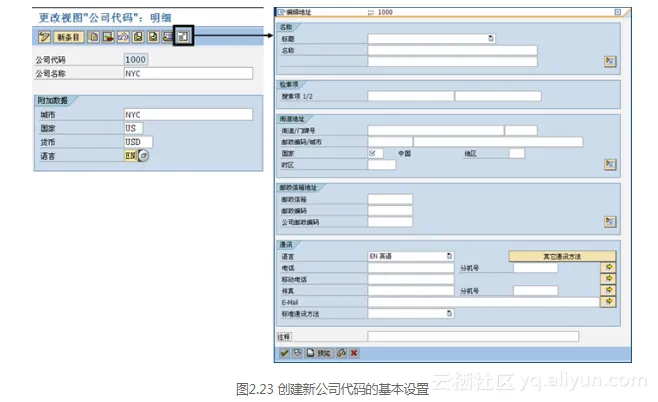Click the telephone 分机号 extension field
Image resolution: width=658 pixels, height=402 pixels.
535,268
